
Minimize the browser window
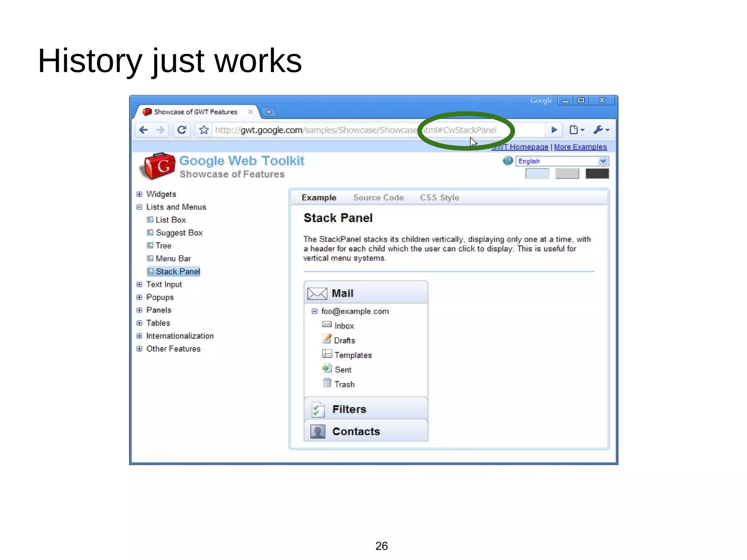pos(565,101)
